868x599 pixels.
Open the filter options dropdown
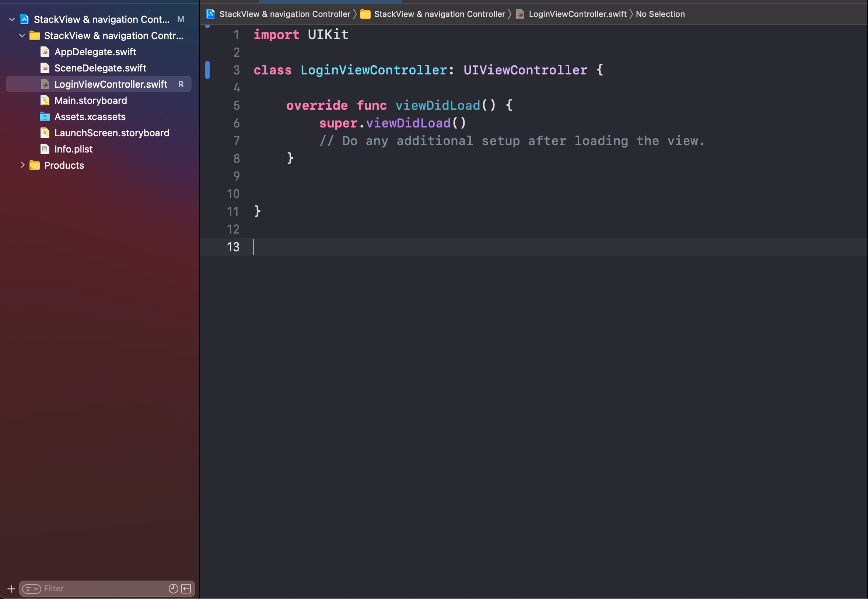coord(32,588)
